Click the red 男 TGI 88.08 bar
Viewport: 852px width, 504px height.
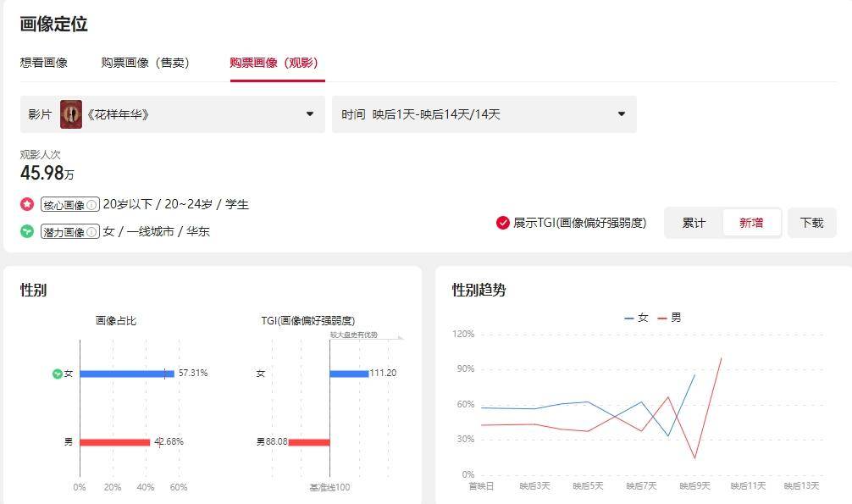(x=308, y=441)
